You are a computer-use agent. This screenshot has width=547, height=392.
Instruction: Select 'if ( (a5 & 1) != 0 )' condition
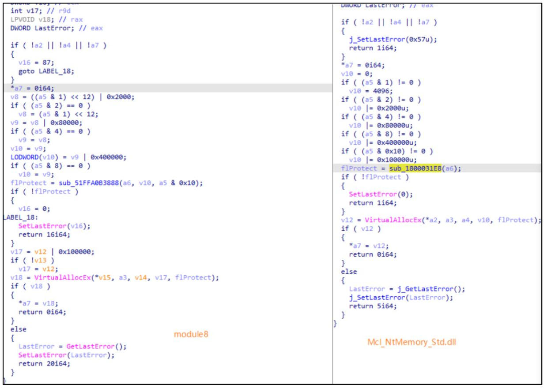[381, 82]
